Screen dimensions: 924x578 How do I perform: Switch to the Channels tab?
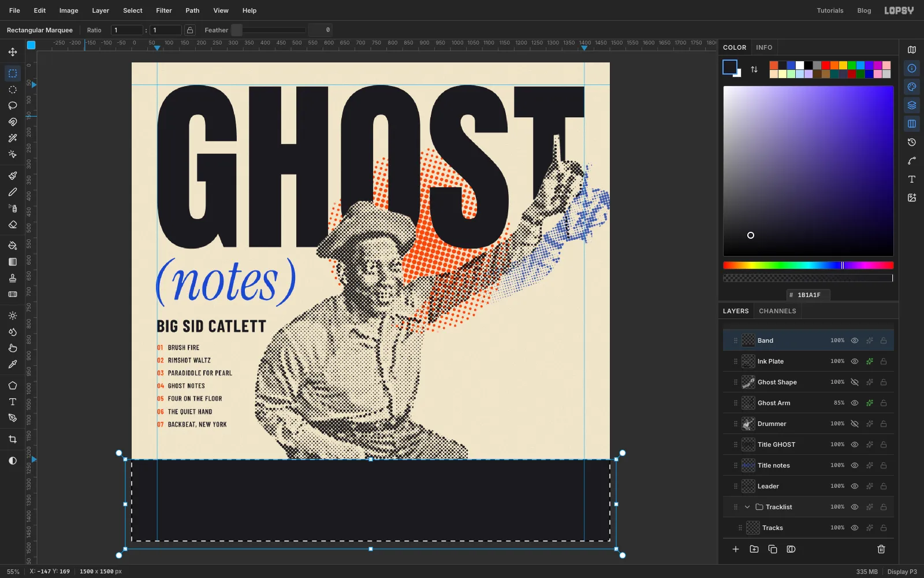click(x=777, y=311)
